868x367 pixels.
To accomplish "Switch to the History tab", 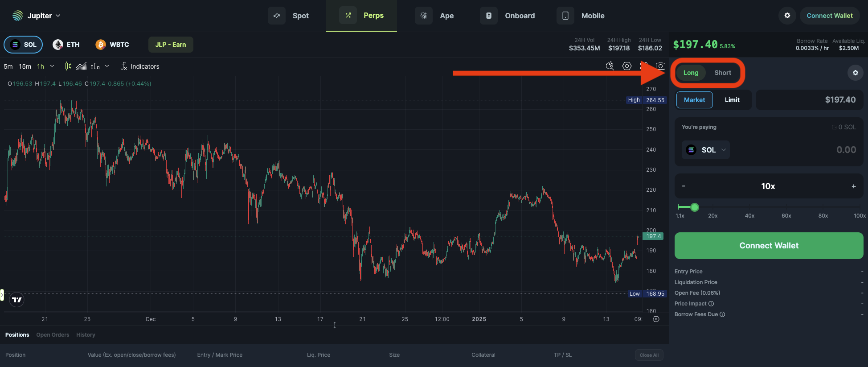I will (x=86, y=335).
